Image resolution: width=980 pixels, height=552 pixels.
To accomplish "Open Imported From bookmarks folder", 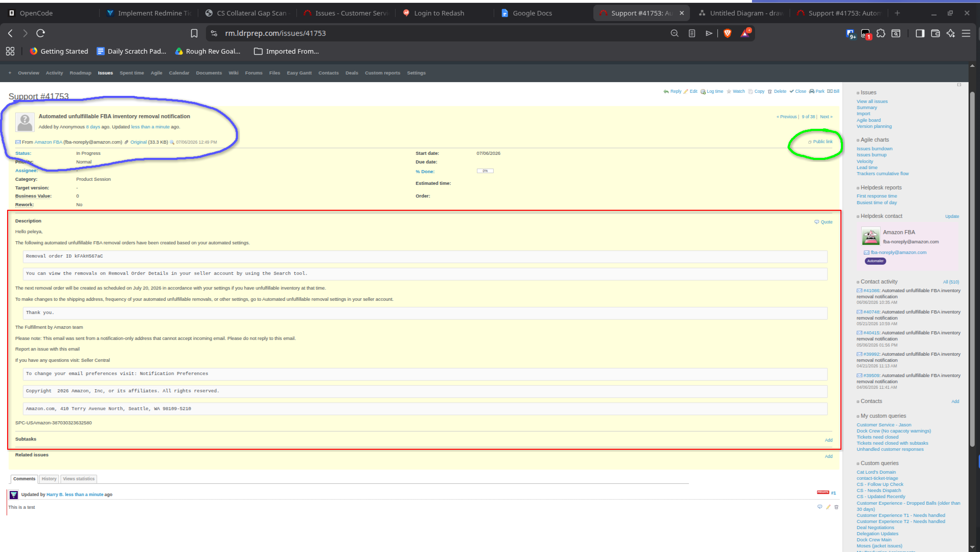I will [x=286, y=51].
